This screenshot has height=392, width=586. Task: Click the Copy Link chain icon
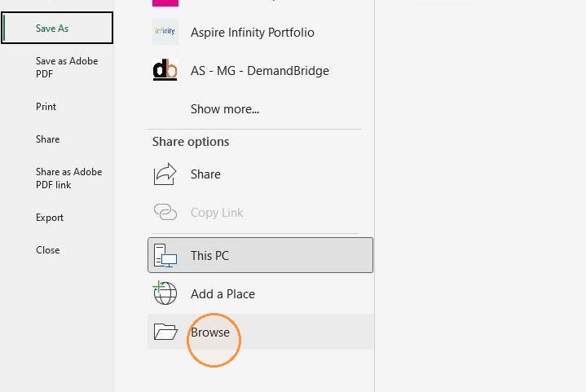click(x=165, y=212)
